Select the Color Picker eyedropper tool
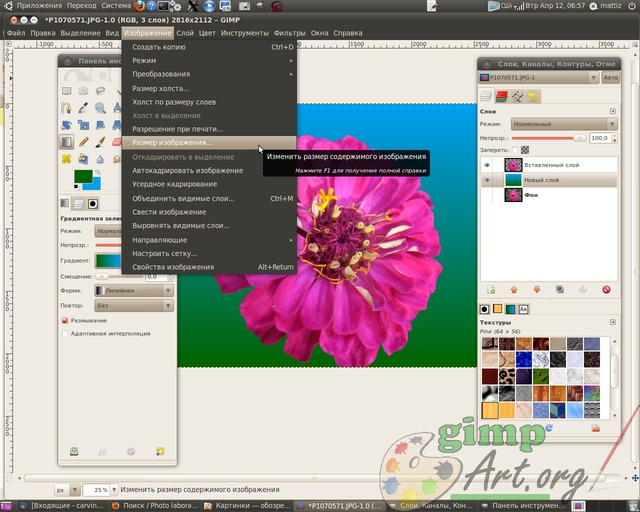The width and height of the screenshot is (640, 512). click(83, 108)
